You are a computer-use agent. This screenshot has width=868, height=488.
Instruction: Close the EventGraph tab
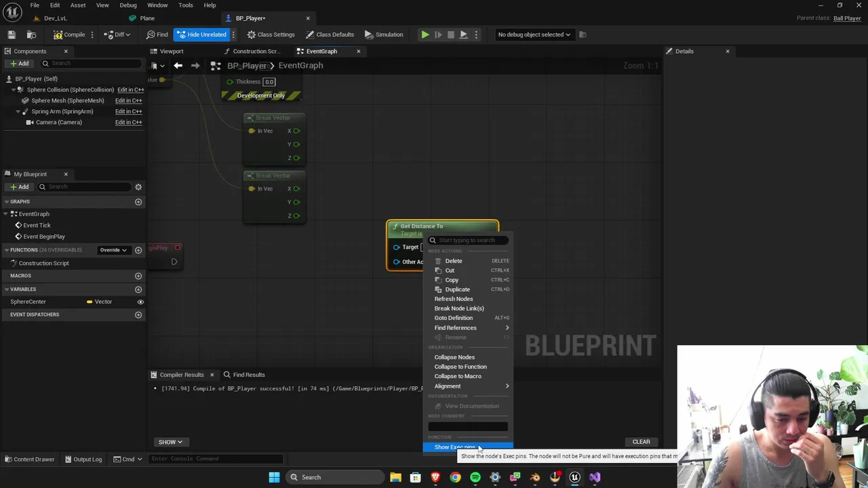(359, 52)
